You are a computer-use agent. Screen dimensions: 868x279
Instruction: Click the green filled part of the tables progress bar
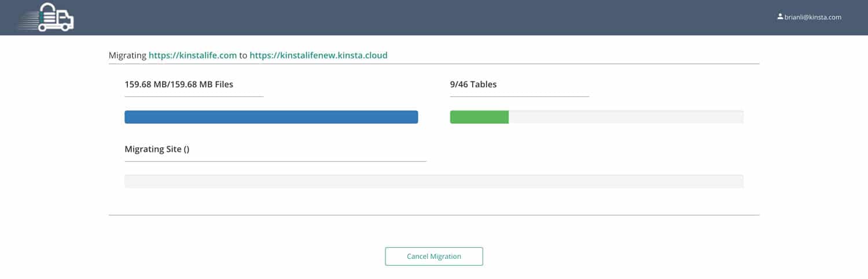(x=479, y=117)
